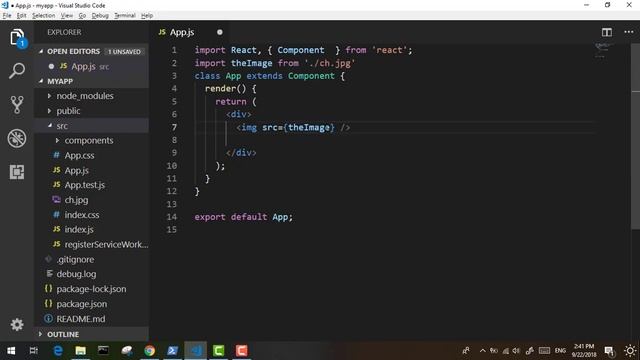This screenshot has width=640, height=360.
Task: Switch to Visual Studio Code taskbar icon
Action: [196, 351]
